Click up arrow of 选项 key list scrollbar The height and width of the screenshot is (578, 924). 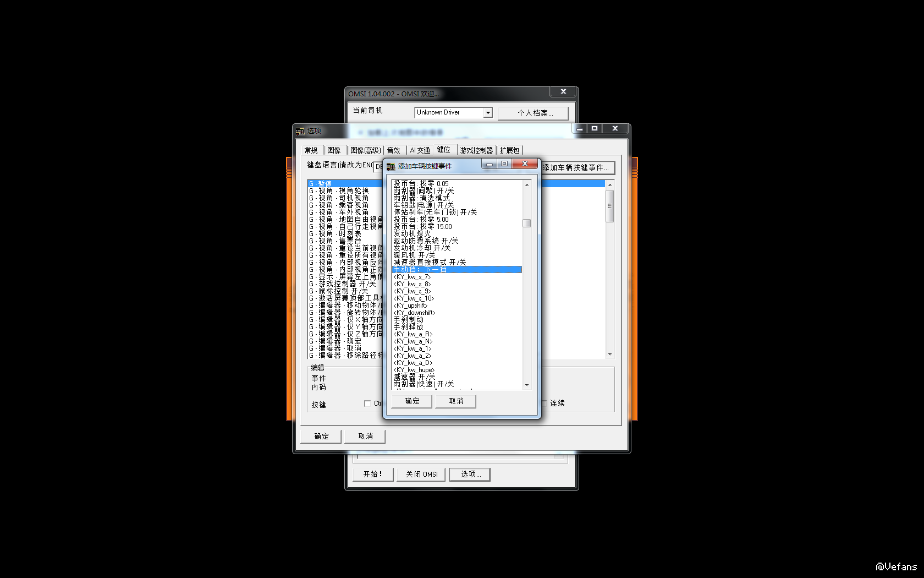609,185
